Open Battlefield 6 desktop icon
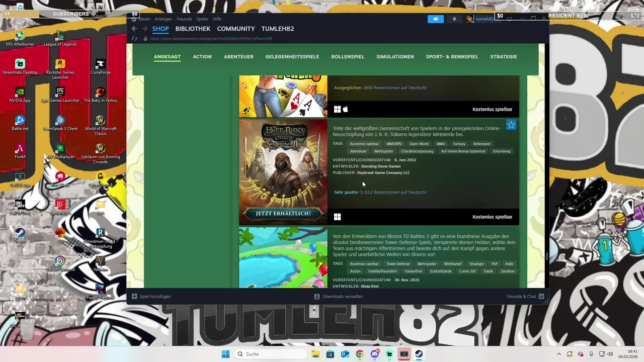 pos(60,208)
